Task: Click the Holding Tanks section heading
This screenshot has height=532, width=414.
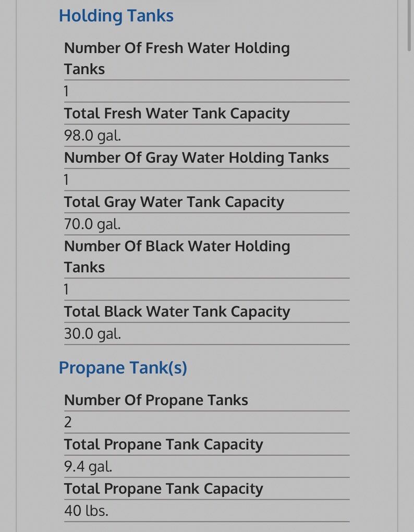Action: pos(116,16)
